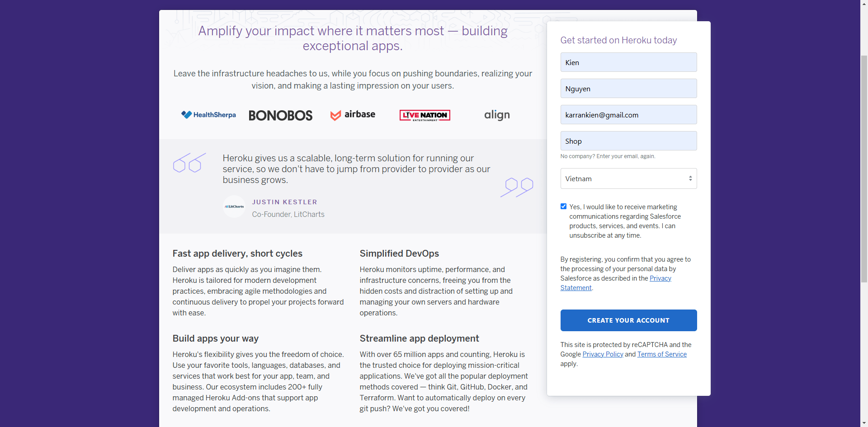Screen dimensions: 868x427
Task: Open the Salesforce Privacy Statement link
Action: pos(660,278)
